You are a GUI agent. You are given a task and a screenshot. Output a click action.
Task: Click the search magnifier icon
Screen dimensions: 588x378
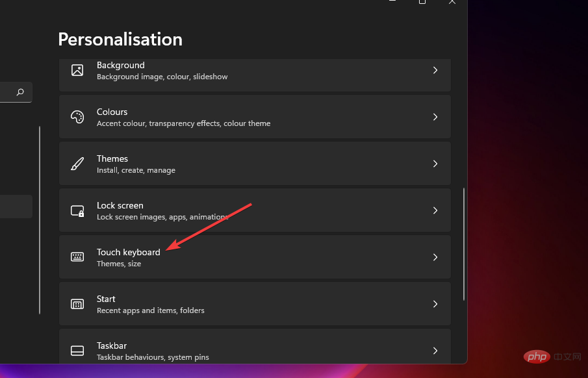coord(20,92)
